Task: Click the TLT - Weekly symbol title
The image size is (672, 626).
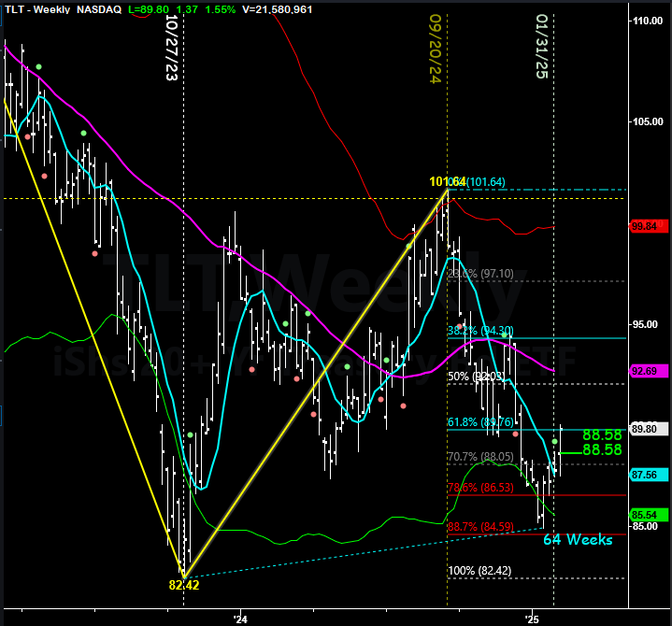Action: [37, 9]
